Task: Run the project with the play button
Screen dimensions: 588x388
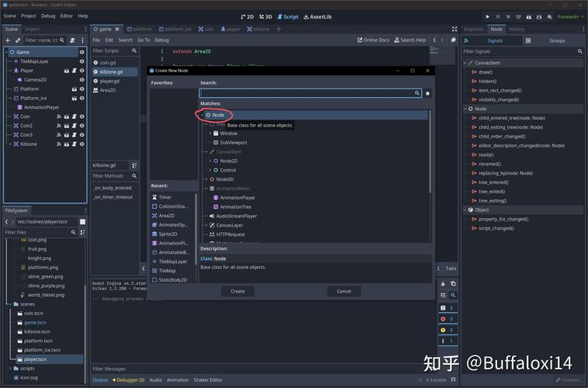Action: [487, 16]
